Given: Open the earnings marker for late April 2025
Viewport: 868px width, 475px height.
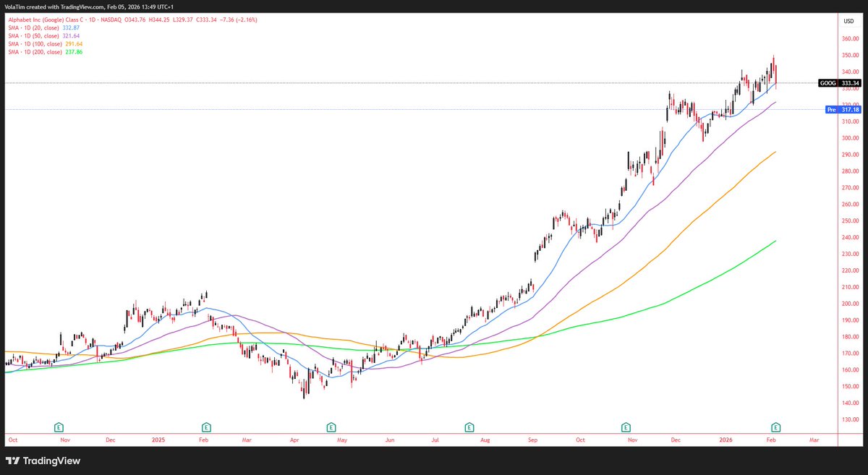Looking at the screenshot, I should pos(331,427).
